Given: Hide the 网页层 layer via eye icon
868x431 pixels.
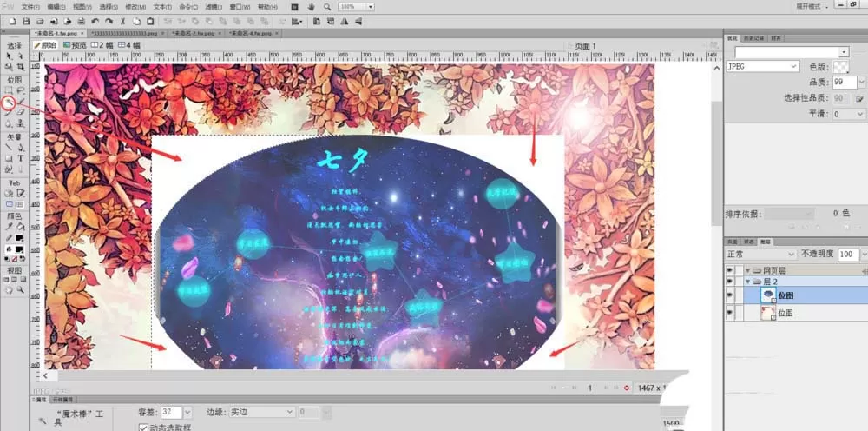Looking at the screenshot, I should pos(730,270).
